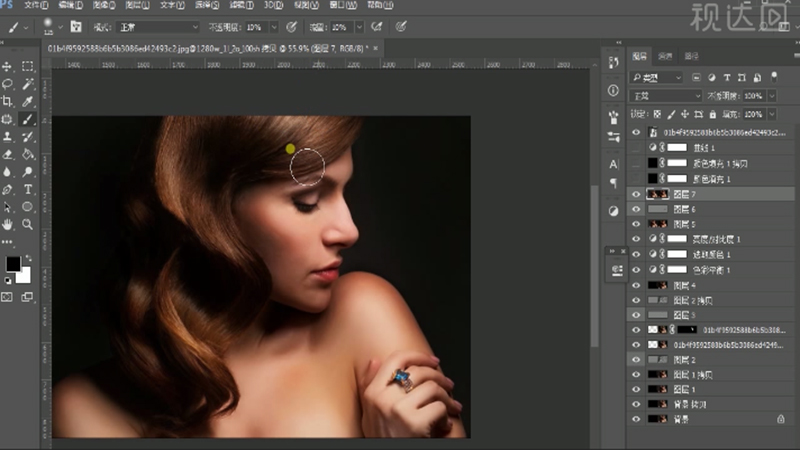Open layer blend mode dropdown
The height and width of the screenshot is (450, 800).
point(666,96)
